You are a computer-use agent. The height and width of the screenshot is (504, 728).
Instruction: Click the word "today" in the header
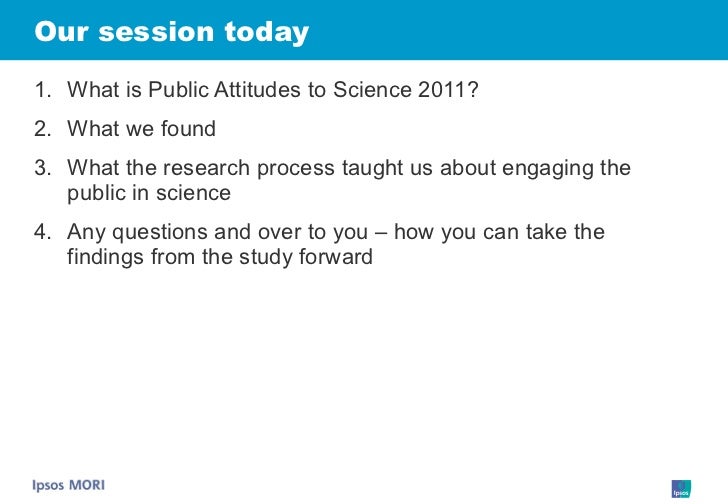(266, 33)
